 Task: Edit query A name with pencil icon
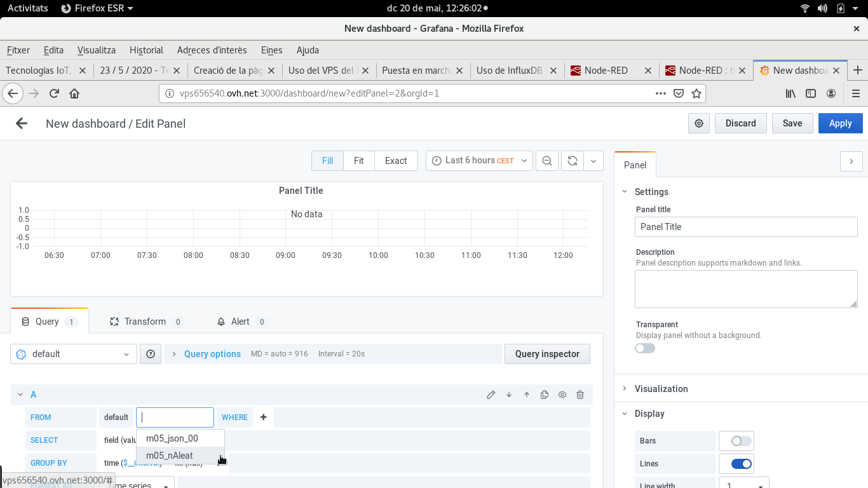tap(491, 395)
